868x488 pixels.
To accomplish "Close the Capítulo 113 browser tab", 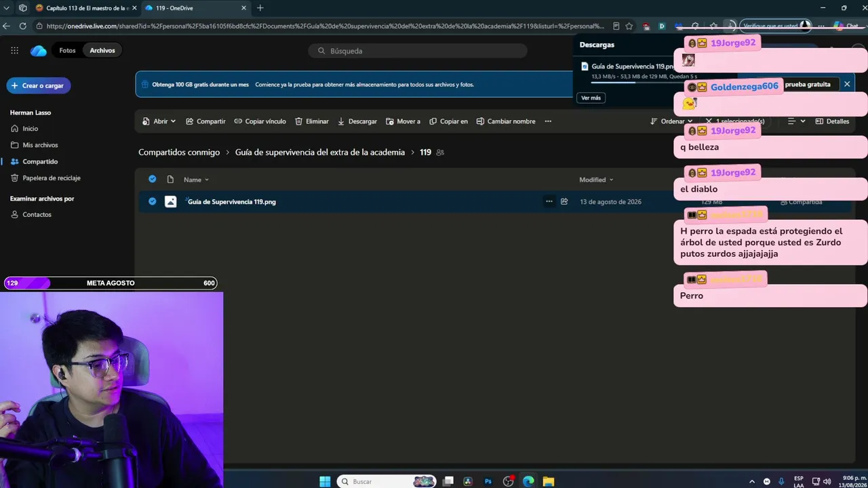I will (x=134, y=8).
